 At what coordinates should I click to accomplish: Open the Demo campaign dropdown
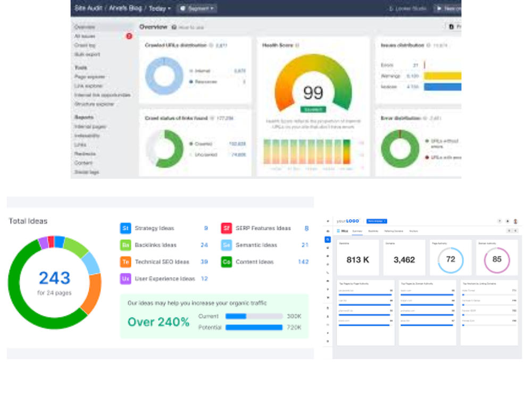377,221
